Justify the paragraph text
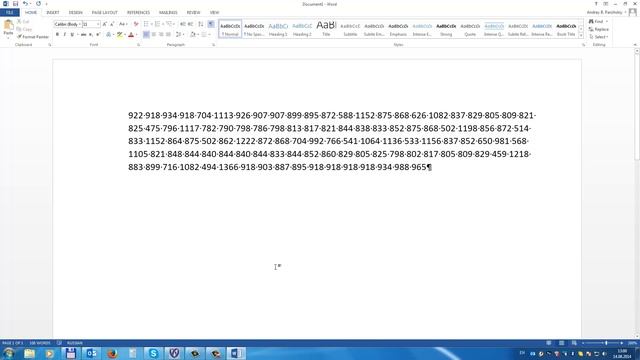This screenshot has height=360, width=640. tap(168, 35)
